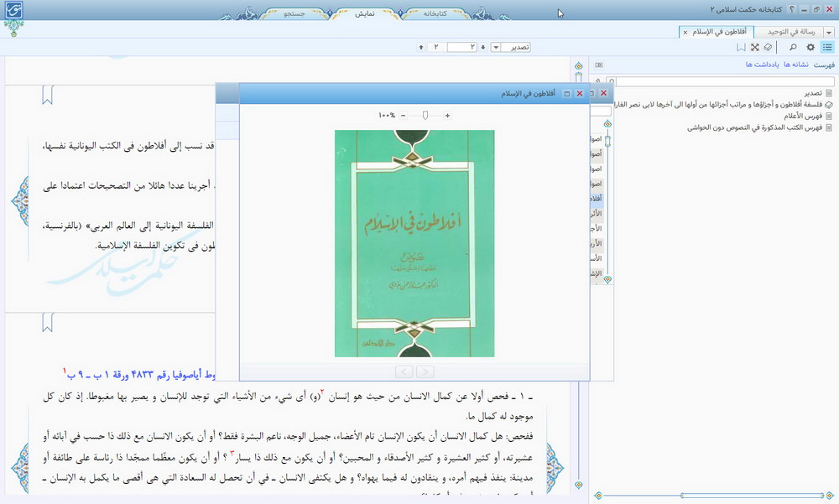Open the فهرست side panel tab

coord(824,65)
